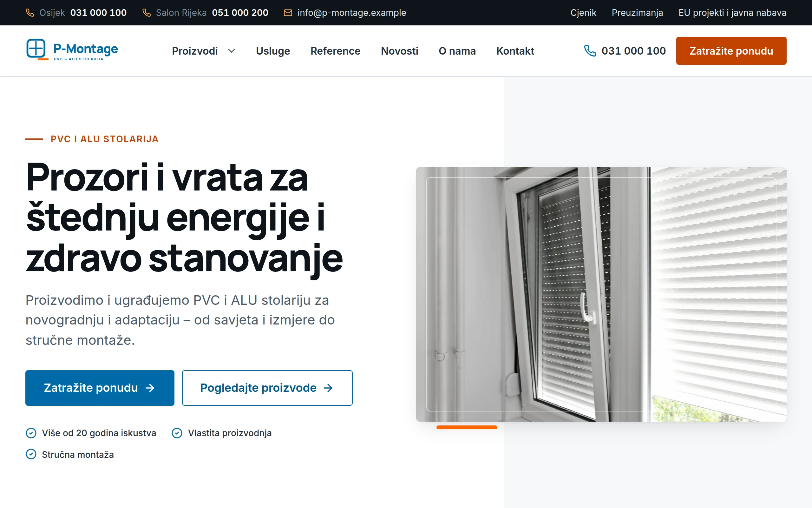Image resolution: width=812 pixels, height=508 pixels.
Task: Click checkmark icon next to Vlastita proizvodnja
Action: pyautogui.click(x=177, y=433)
